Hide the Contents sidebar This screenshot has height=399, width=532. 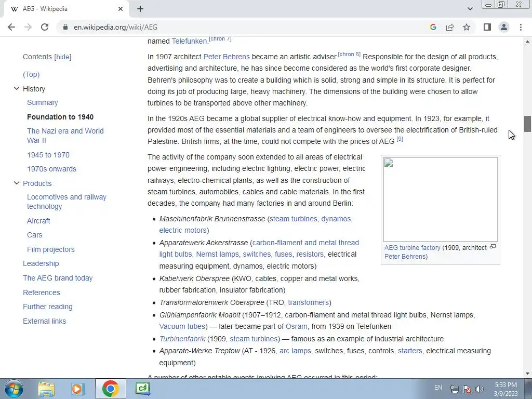(x=63, y=57)
